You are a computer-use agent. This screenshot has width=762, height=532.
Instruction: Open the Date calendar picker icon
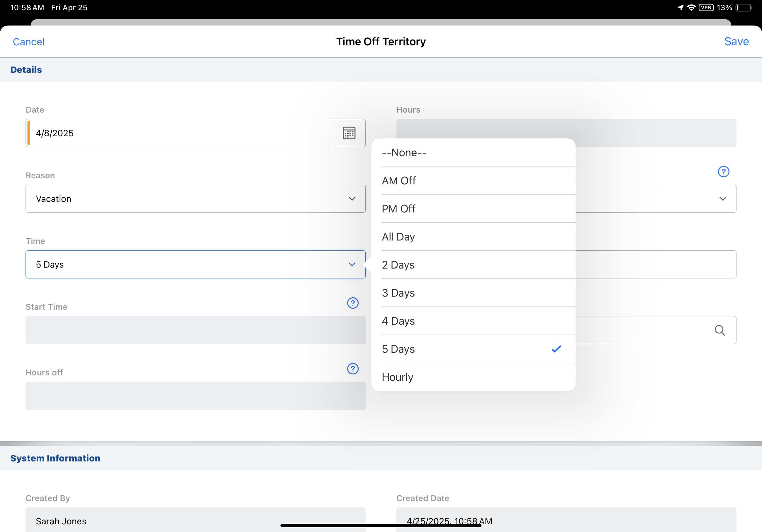(x=349, y=133)
